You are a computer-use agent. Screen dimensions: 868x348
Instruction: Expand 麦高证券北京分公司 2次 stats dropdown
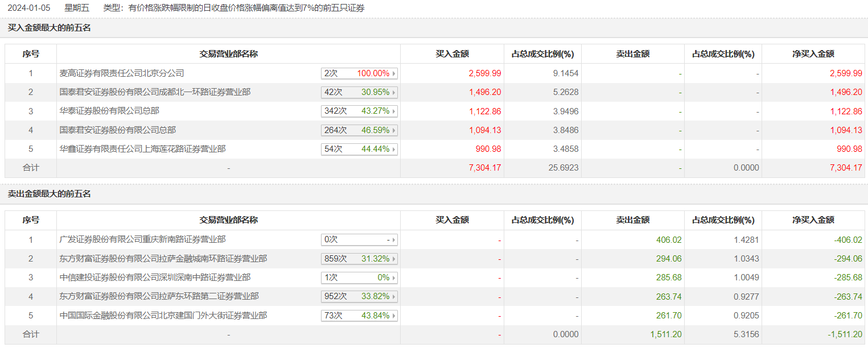[x=359, y=73]
